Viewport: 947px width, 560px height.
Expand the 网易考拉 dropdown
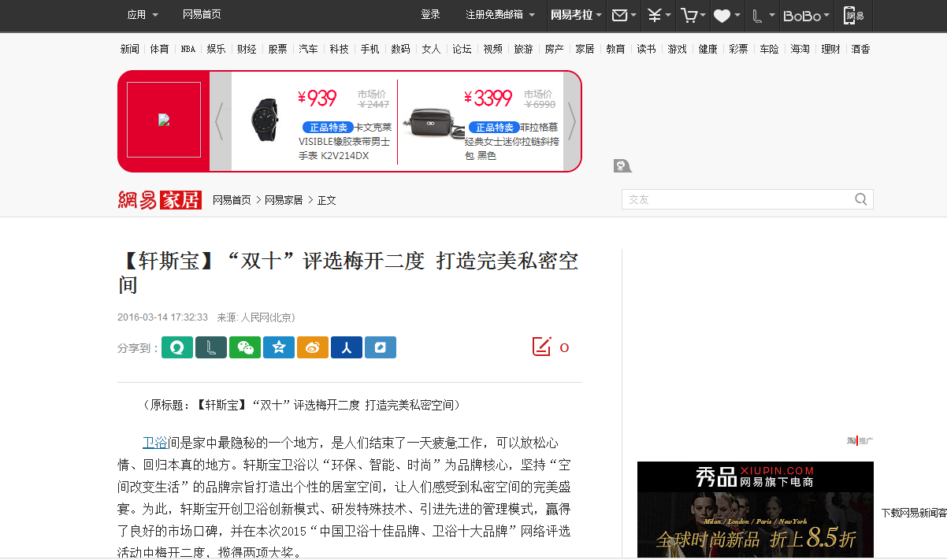(576, 15)
